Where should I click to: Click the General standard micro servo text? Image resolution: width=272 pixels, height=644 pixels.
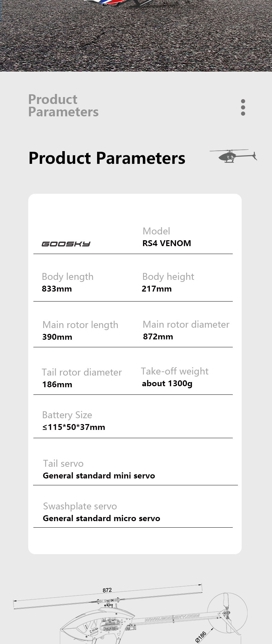101,518
